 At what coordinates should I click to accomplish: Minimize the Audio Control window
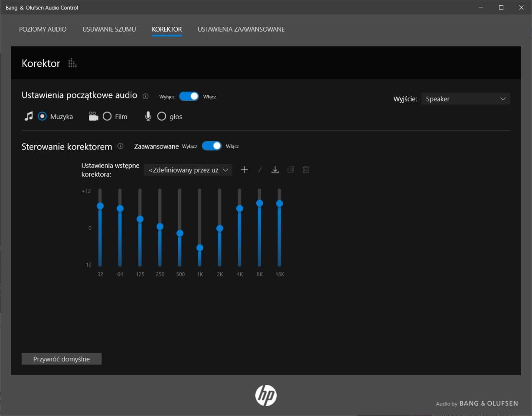pyautogui.click(x=481, y=7)
